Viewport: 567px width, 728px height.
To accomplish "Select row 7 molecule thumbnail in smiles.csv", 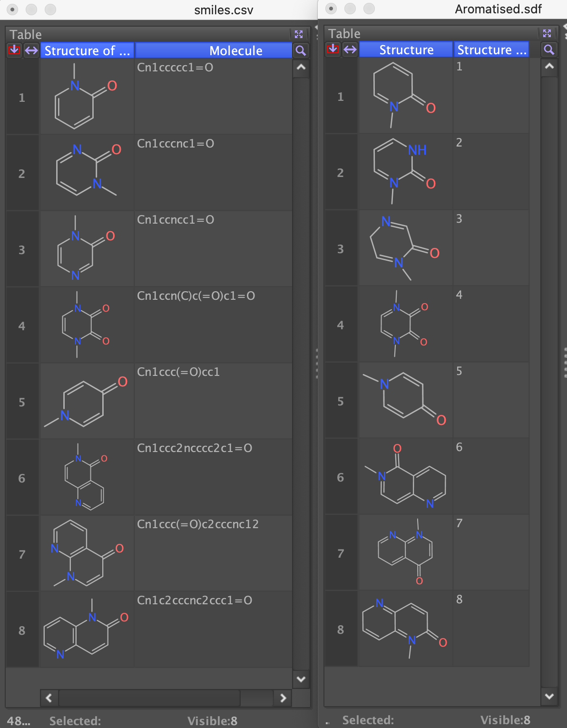I will click(87, 553).
